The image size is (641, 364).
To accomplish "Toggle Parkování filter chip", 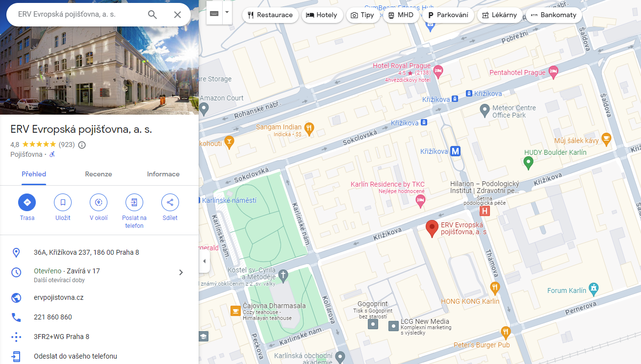I will [x=448, y=15].
